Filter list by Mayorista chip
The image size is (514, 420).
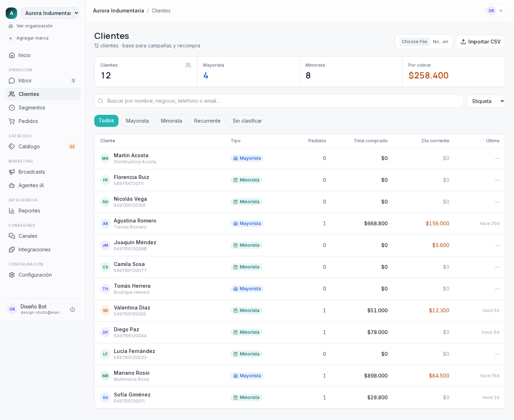coord(137,121)
